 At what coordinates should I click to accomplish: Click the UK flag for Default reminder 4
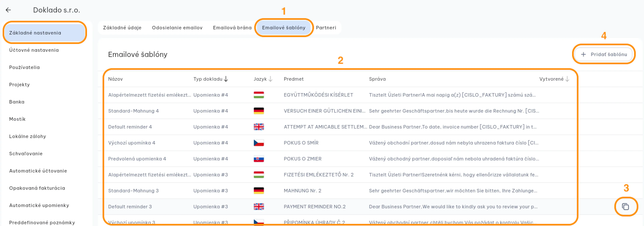(259, 127)
